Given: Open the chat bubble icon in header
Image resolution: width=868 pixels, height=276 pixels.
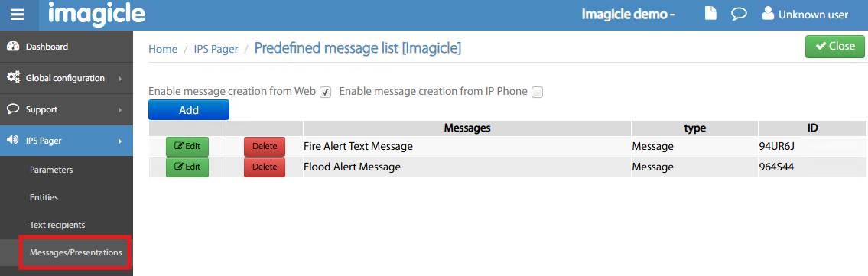Looking at the screenshot, I should (x=739, y=15).
